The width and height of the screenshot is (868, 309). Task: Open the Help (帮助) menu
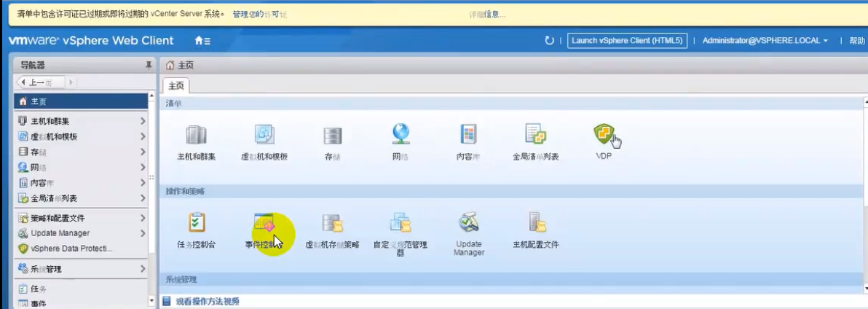click(x=857, y=40)
